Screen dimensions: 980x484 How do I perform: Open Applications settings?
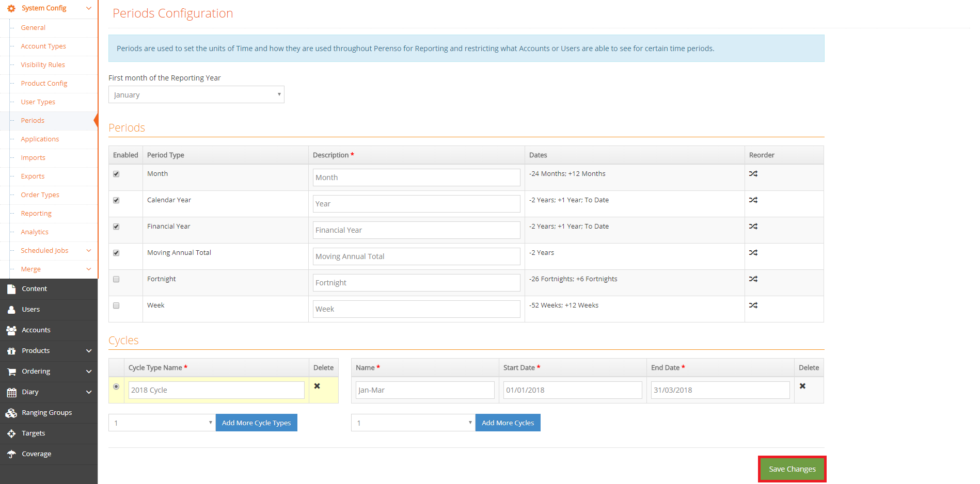(x=40, y=139)
